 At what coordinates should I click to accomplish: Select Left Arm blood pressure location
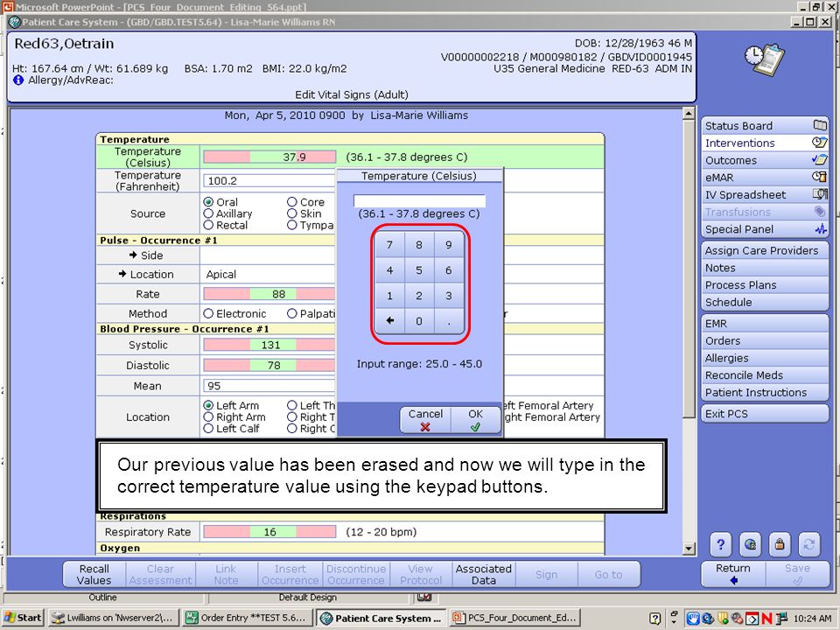point(208,405)
